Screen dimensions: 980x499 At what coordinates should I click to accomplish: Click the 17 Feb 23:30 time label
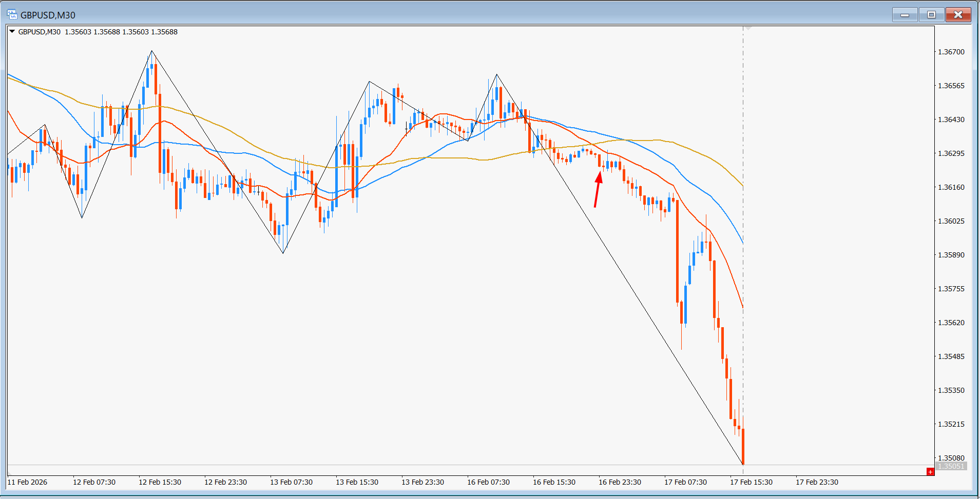pos(817,482)
